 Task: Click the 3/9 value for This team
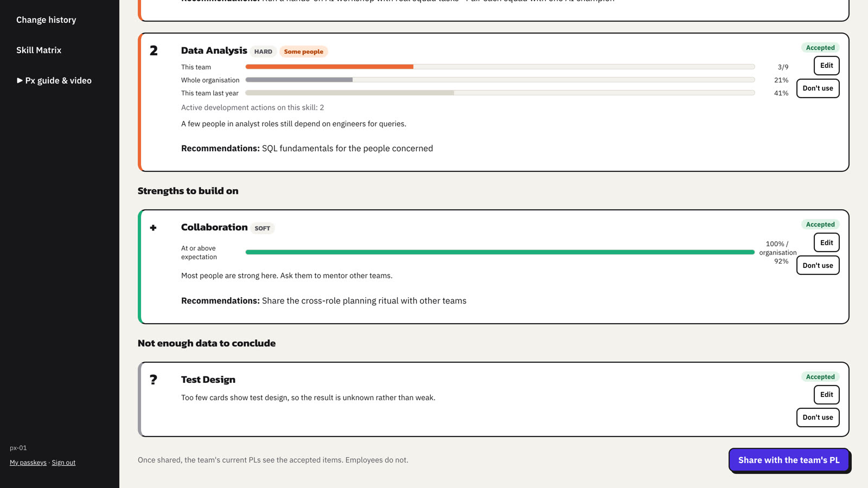click(x=783, y=67)
